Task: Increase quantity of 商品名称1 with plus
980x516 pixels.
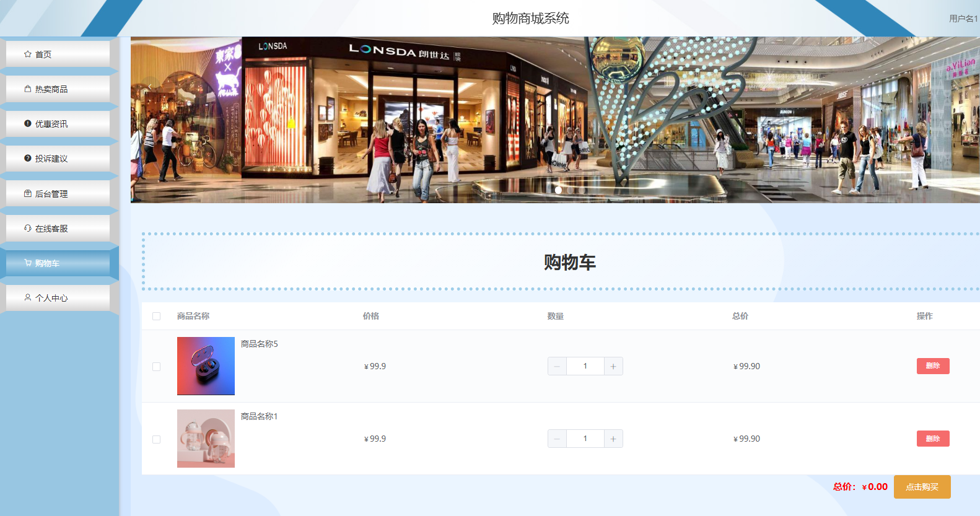Action: click(x=613, y=439)
